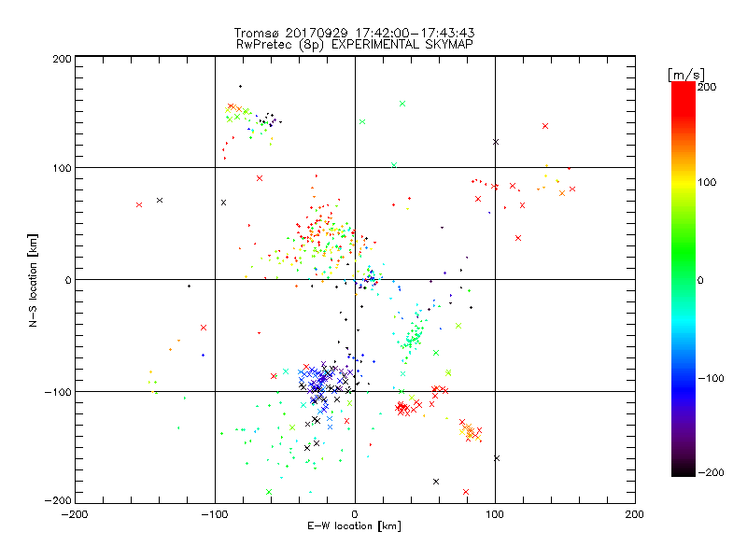Click the x-axis tick label '100'

point(495,514)
